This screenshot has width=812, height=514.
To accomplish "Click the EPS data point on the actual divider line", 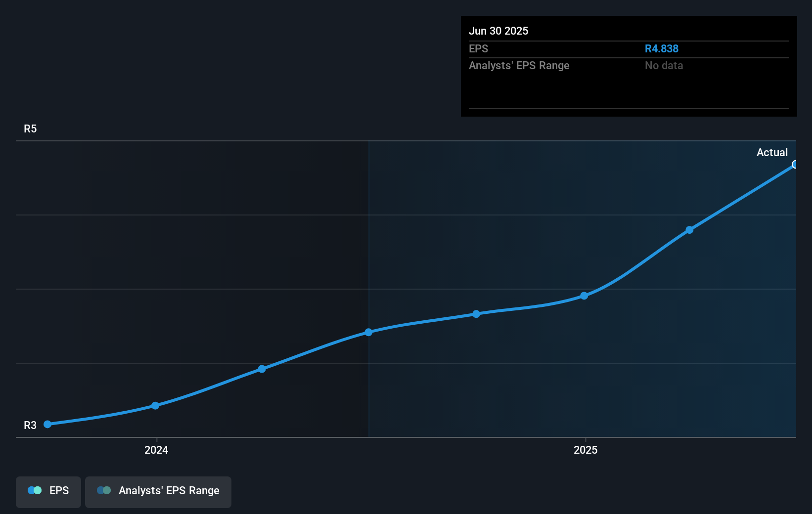I will [368, 332].
